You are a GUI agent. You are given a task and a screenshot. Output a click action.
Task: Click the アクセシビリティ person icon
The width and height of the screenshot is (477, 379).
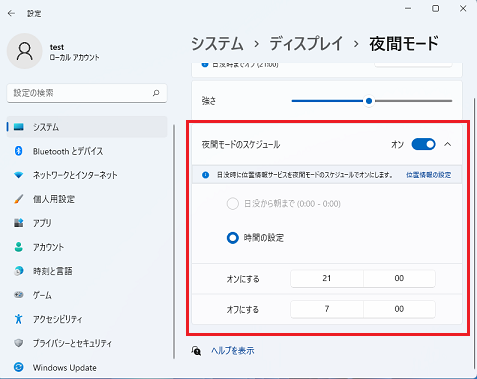[x=19, y=319]
